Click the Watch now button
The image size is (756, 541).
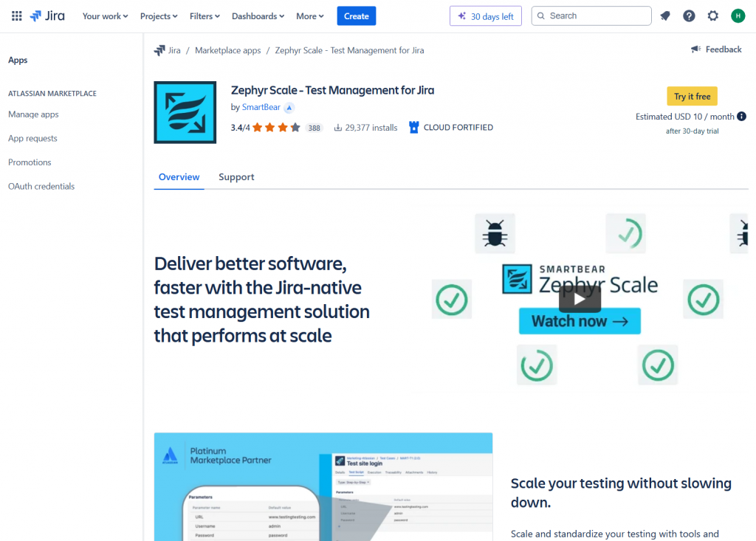click(x=580, y=321)
